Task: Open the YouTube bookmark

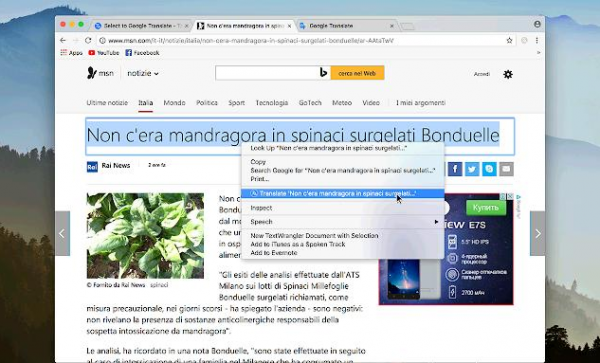Action: point(104,53)
